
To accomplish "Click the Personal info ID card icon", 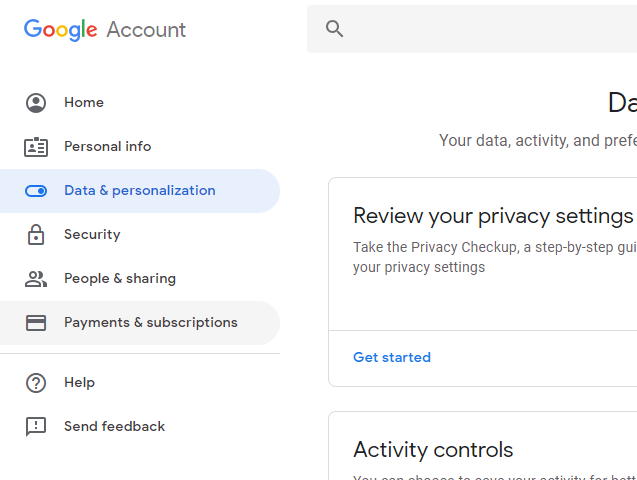I will (36, 147).
